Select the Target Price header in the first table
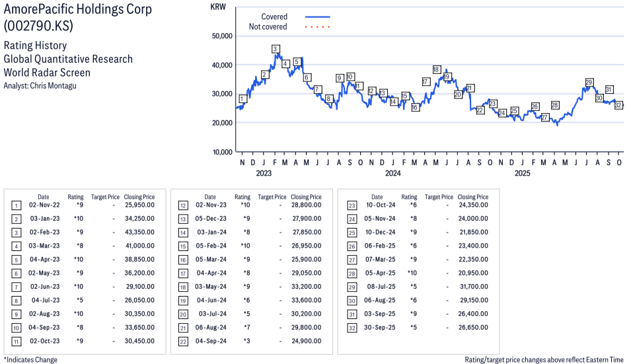The height and width of the screenshot is (364, 631). click(x=105, y=197)
